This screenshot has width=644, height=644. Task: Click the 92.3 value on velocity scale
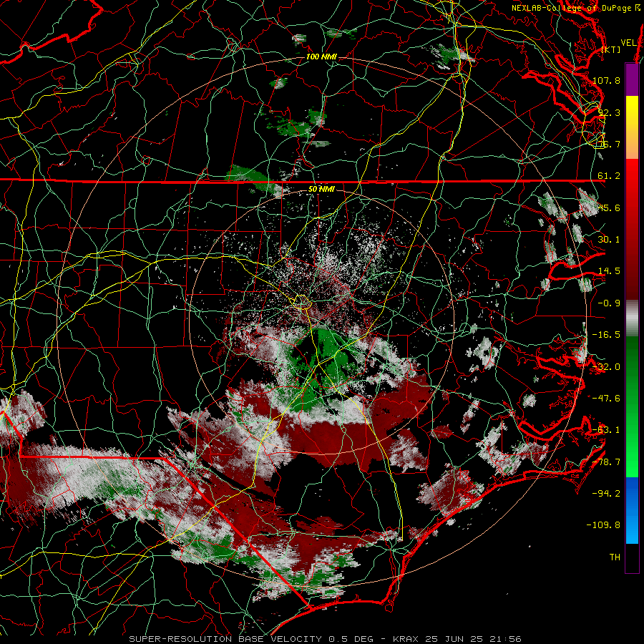[x=609, y=112]
